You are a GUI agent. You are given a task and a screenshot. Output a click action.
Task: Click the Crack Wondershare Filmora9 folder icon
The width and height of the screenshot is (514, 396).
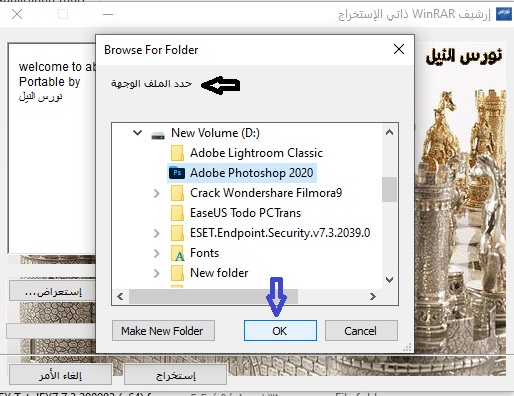[x=177, y=193]
